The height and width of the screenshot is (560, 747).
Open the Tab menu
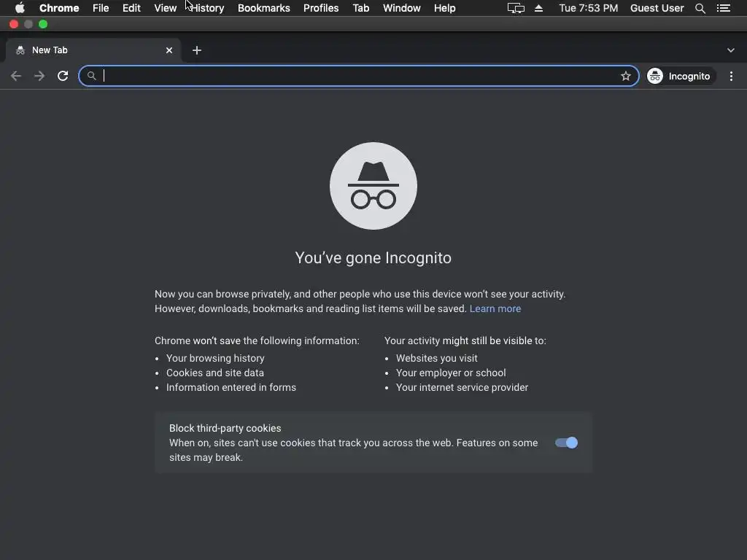pyautogui.click(x=360, y=8)
